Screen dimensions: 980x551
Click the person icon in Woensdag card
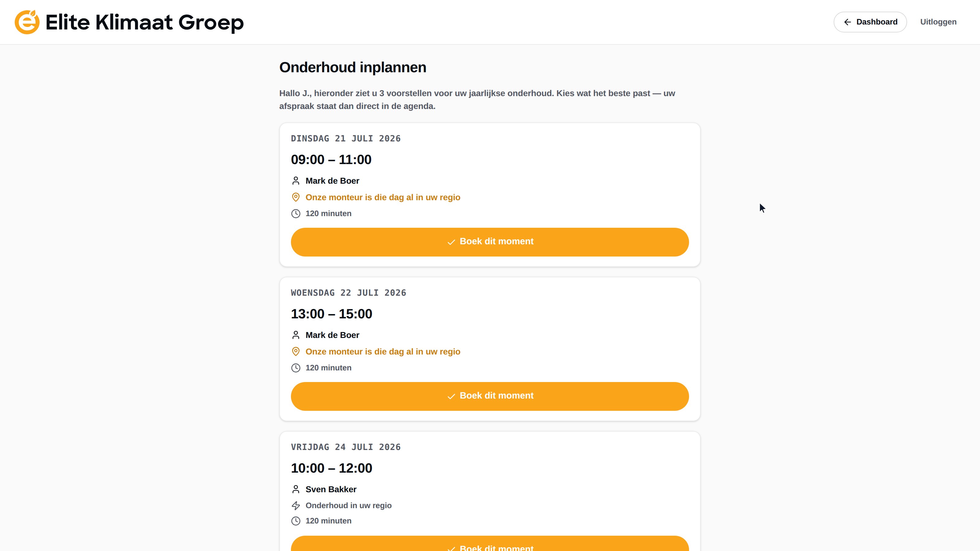coord(296,335)
